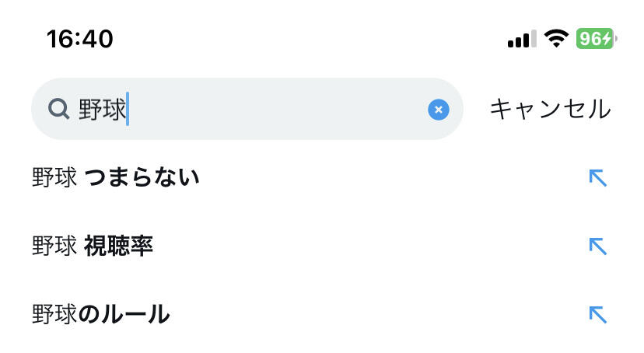Viewport: 644px width, 353px height.
Task: Tap the キャンセル button
Action: 550,110
